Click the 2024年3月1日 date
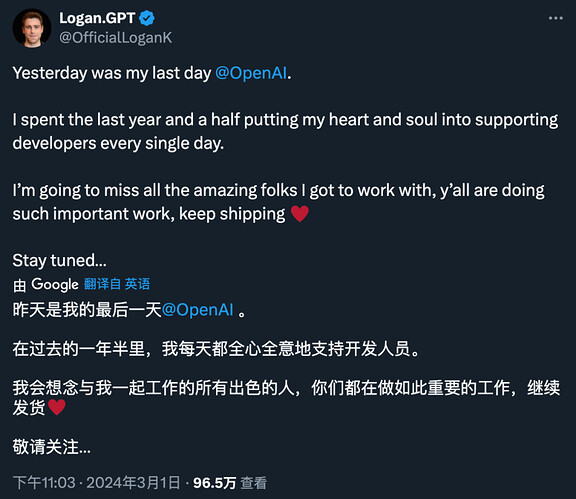 tap(133, 483)
